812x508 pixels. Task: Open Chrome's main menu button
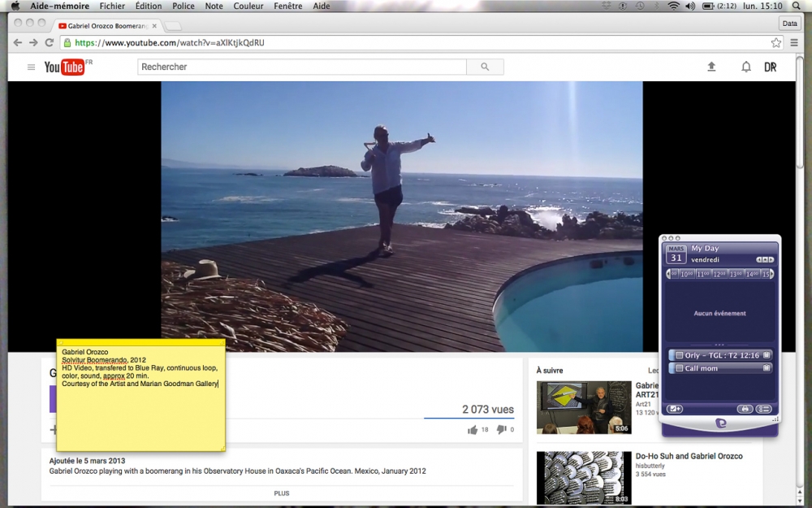(x=794, y=42)
